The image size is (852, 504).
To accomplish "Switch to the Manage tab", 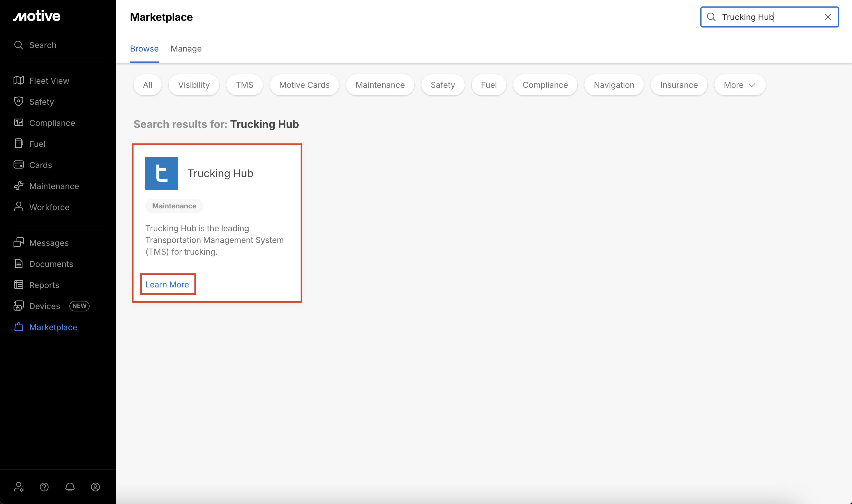I will tap(186, 49).
